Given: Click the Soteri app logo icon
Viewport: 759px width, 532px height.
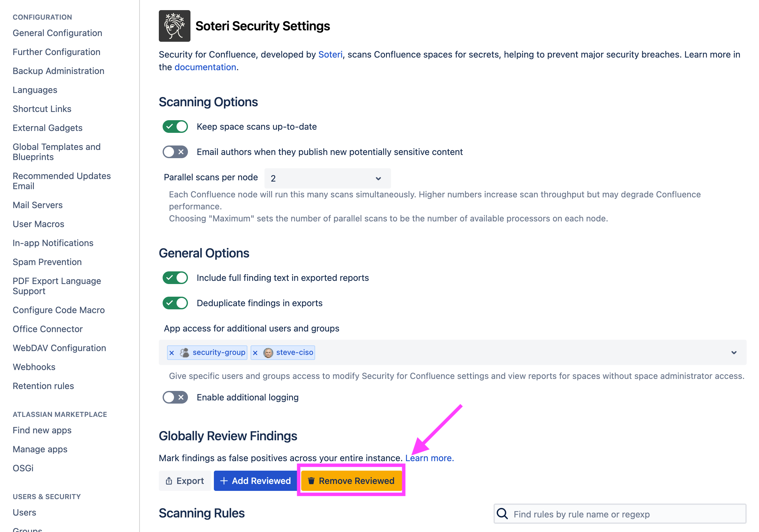Looking at the screenshot, I should click(x=174, y=26).
